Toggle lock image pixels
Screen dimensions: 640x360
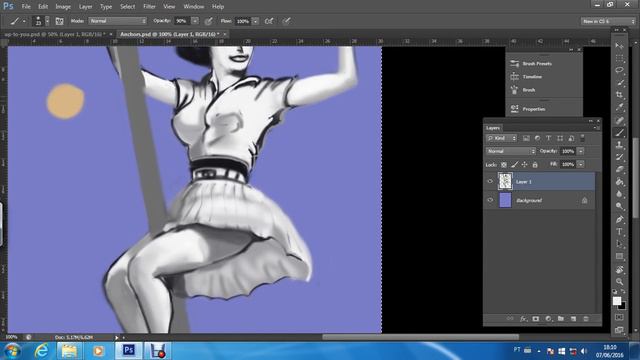point(514,164)
